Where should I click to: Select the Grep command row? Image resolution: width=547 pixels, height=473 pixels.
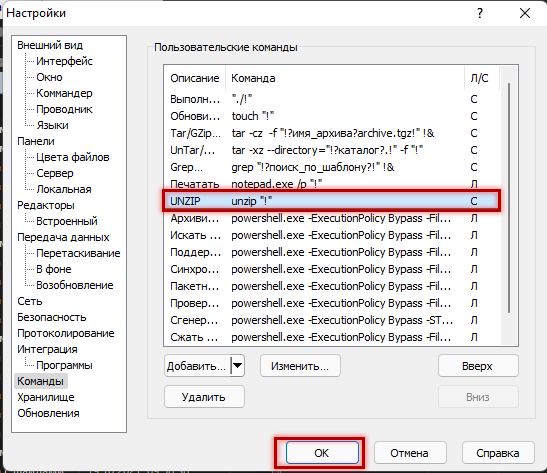point(331,167)
